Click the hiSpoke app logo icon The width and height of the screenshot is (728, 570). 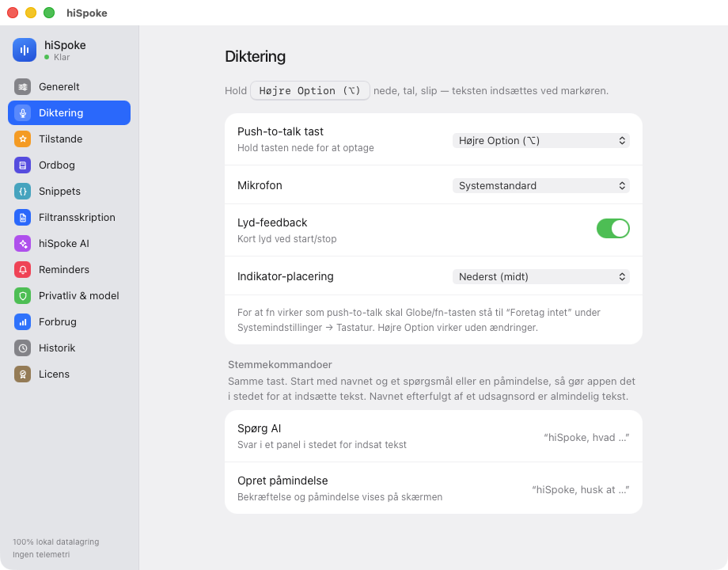pyautogui.click(x=25, y=50)
